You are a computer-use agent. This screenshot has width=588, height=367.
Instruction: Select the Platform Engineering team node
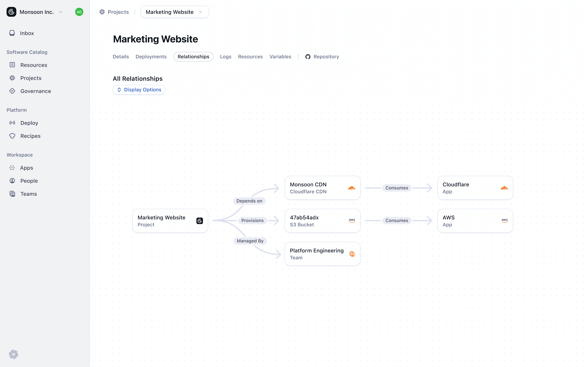tap(322, 254)
